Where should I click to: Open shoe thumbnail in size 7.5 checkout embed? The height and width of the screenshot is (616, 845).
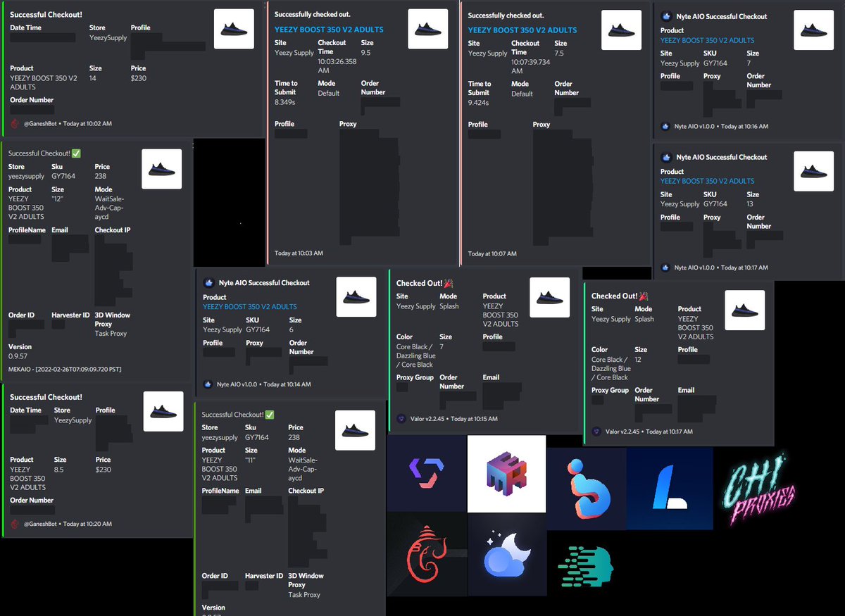621,29
